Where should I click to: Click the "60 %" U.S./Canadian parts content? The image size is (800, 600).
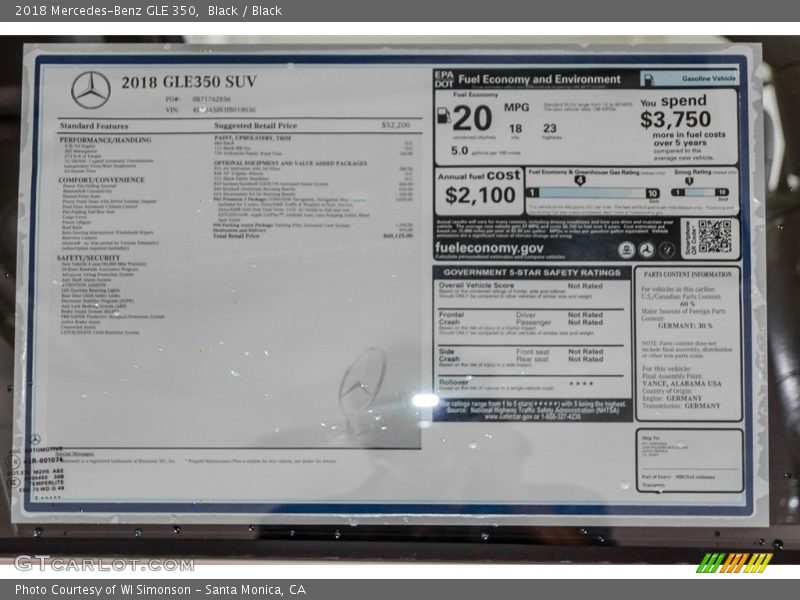coord(687,304)
